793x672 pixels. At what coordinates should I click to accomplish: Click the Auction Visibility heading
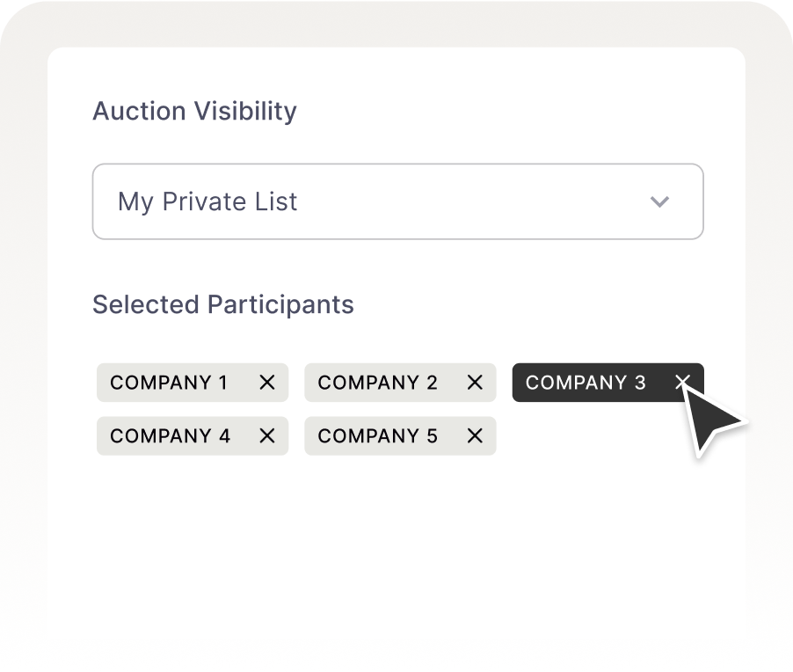coord(194,112)
